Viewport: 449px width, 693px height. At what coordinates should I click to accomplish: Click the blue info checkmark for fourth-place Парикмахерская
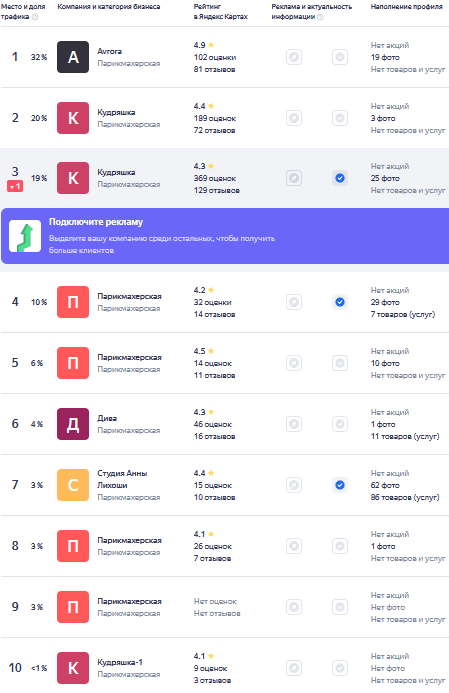(x=340, y=302)
